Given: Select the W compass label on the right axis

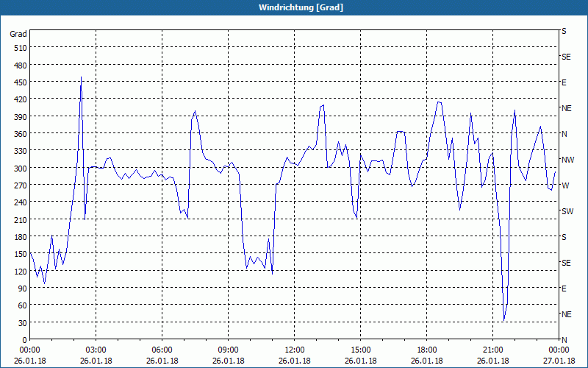Looking at the screenshot, I should [565, 185].
